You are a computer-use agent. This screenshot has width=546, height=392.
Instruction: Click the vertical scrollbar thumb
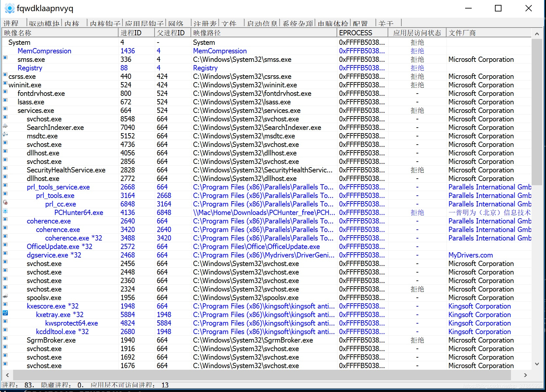pyautogui.click(x=537, y=112)
